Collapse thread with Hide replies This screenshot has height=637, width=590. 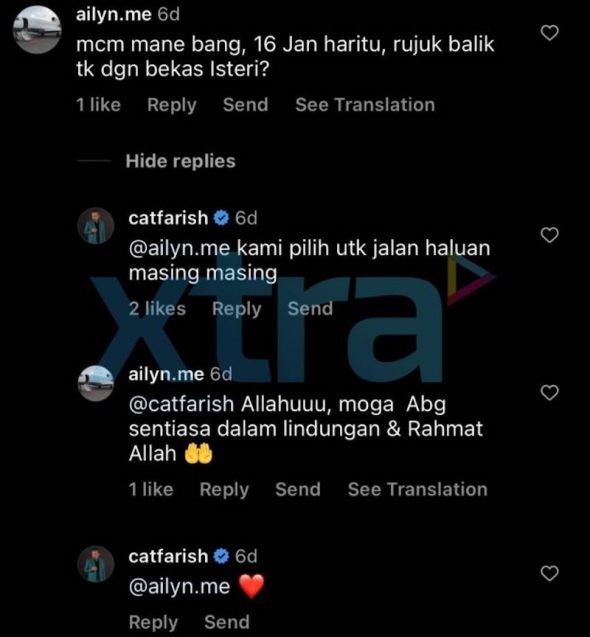180,161
